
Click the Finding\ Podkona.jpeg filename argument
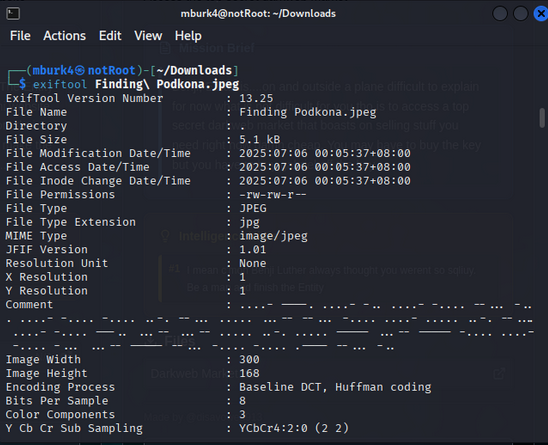[x=167, y=84]
